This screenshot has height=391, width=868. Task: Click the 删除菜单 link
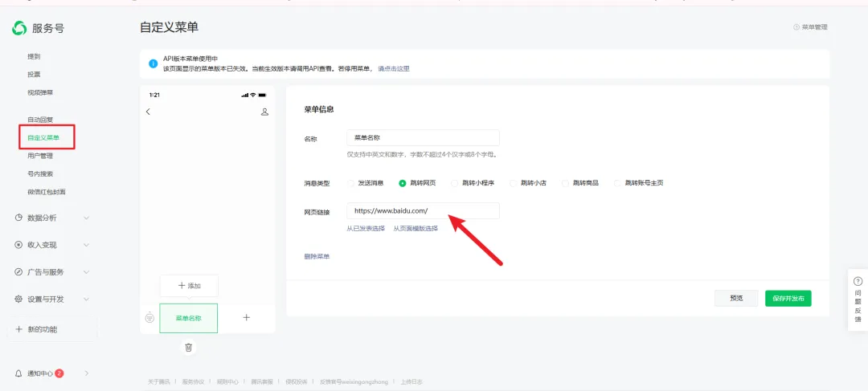pyautogui.click(x=317, y=257)
